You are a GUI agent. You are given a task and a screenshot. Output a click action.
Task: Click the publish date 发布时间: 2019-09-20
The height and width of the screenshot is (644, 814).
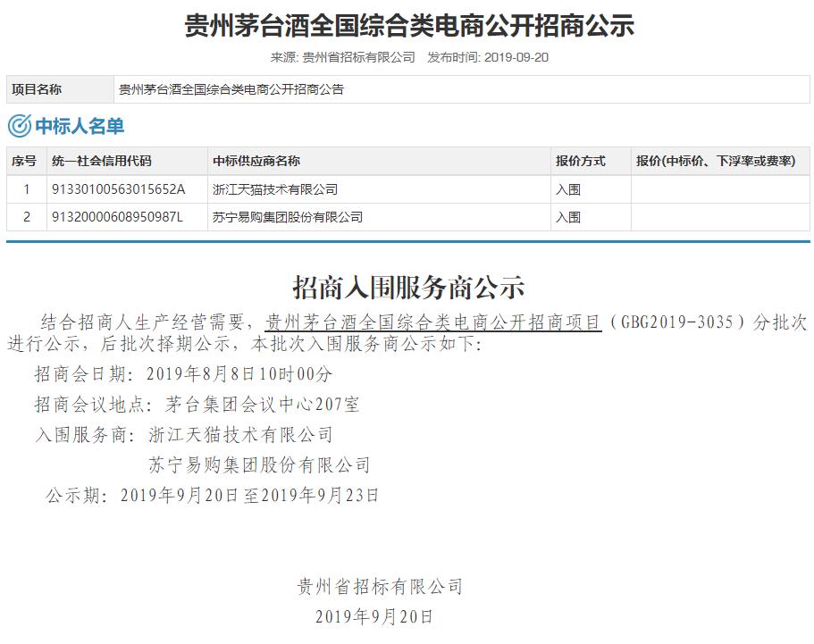(488, 57)
